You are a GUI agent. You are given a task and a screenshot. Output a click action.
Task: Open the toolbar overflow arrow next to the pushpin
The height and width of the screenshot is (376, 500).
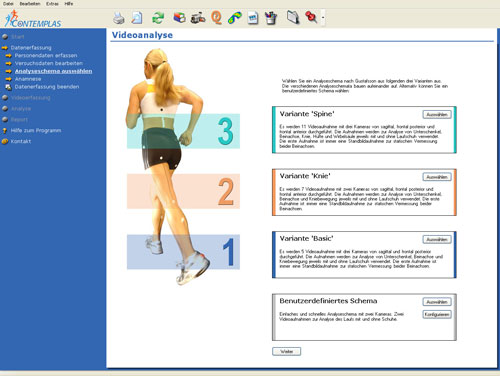(323, 18)
